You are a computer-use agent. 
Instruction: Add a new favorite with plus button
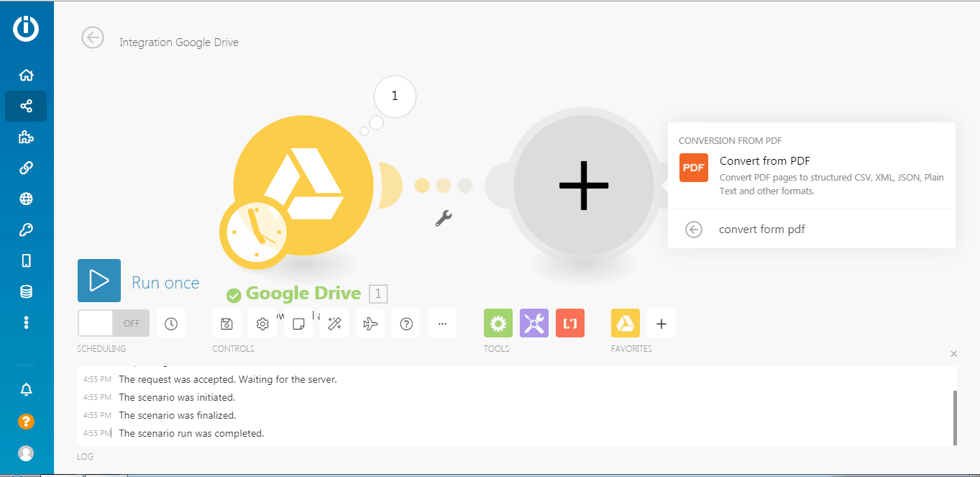tap(661, 324)
